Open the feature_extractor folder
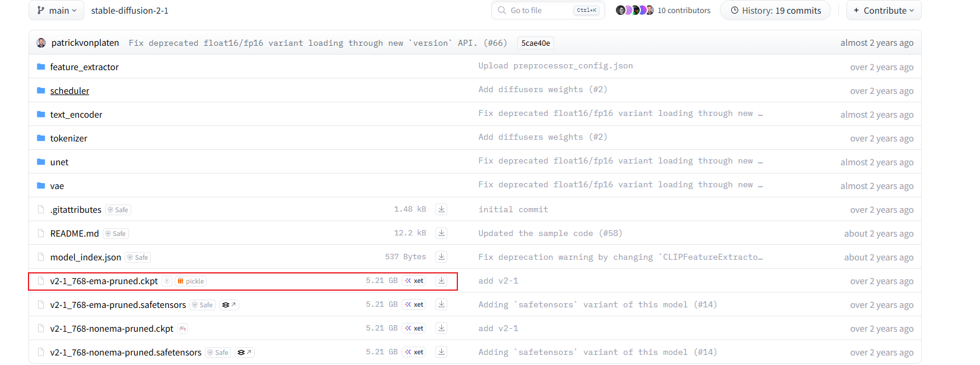This screenshot has height=365, width=980. 84,67
